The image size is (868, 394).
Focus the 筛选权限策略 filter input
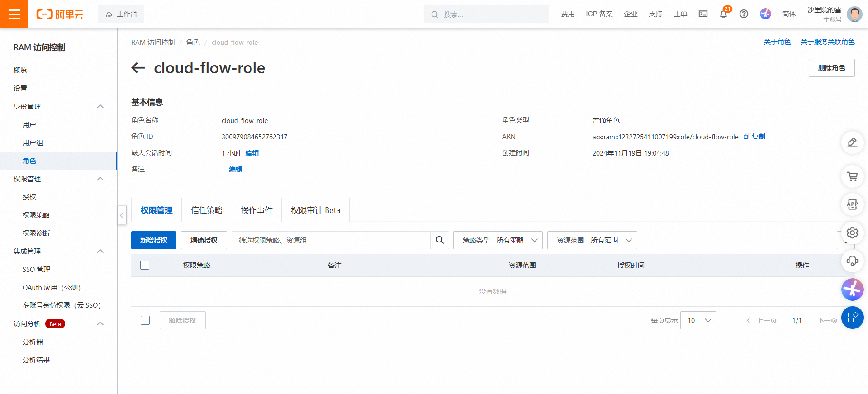pos(331,240)
